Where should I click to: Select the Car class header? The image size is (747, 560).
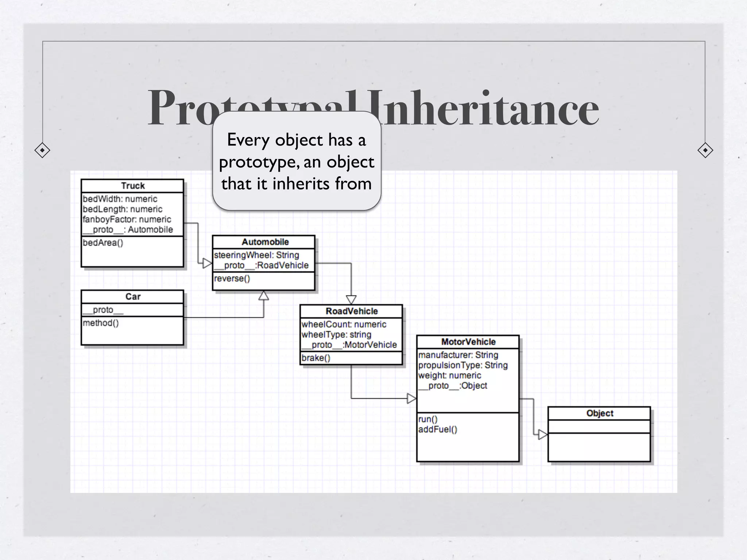point(133,297)
